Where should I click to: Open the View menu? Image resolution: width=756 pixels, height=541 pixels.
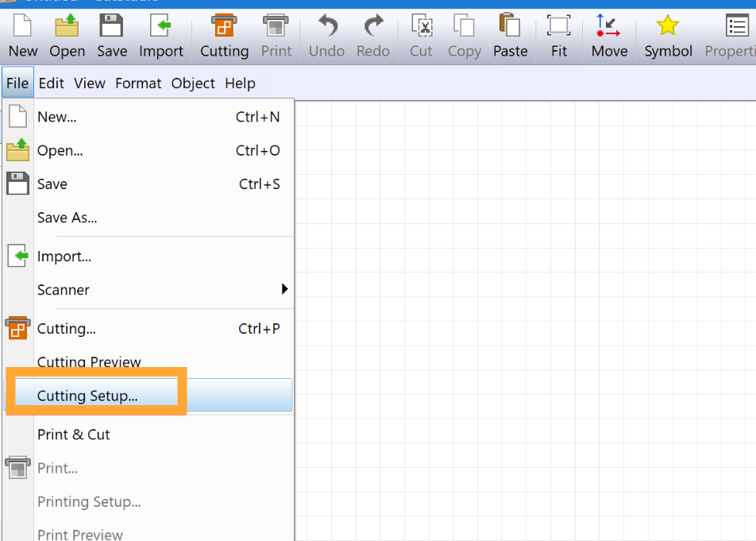point(90,83)
